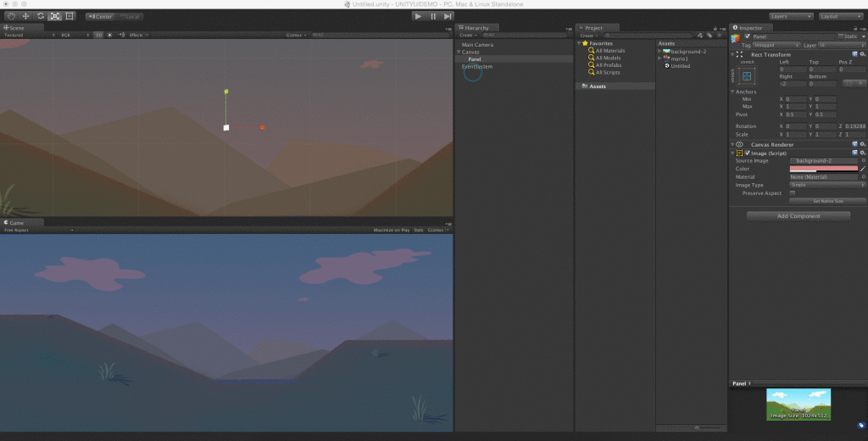Screen dimensions: 868x441
Task: Click the Set Native Size button
Action: pyautogui.click(x=827, y=201)
